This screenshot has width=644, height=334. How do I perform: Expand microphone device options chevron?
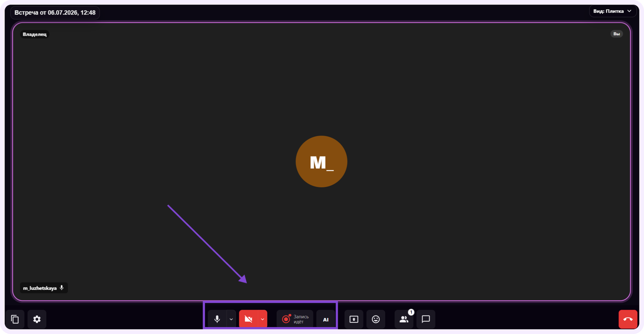[231, 319]
